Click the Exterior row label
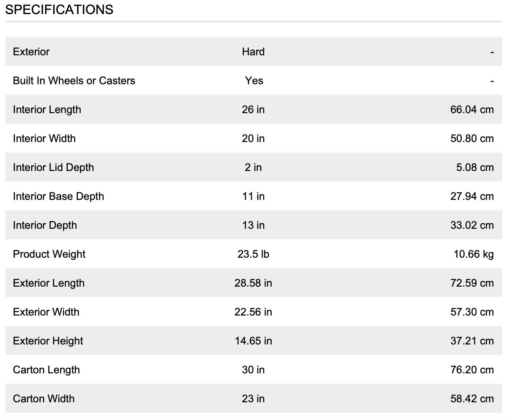Screen dimensions: 510x420 click(31, 52)
